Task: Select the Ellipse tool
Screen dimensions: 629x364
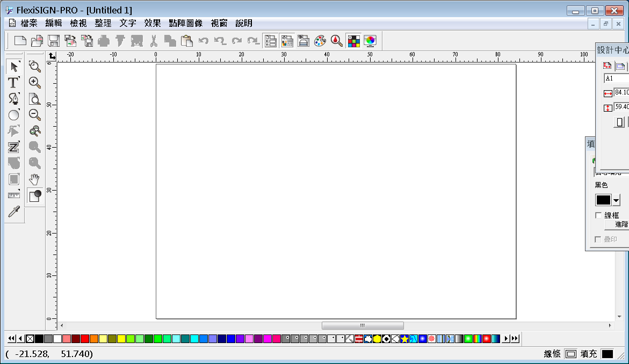Action: tap(13, 115)
